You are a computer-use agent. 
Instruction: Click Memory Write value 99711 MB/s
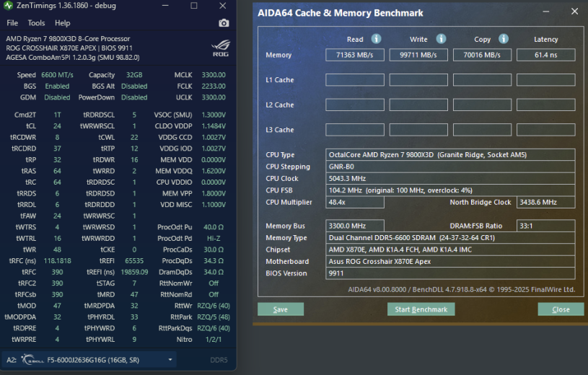[418, 55]
